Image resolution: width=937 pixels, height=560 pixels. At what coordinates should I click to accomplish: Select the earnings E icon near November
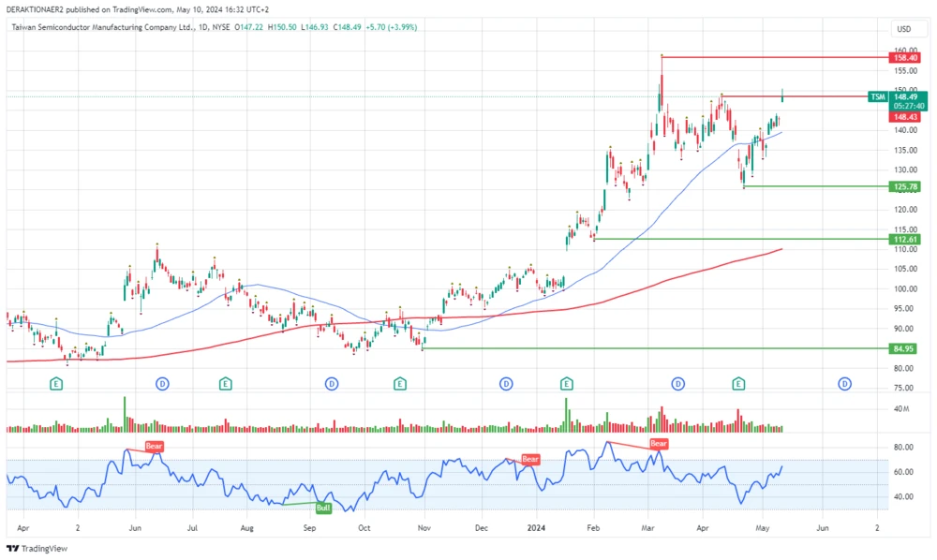tap(400, 384)
